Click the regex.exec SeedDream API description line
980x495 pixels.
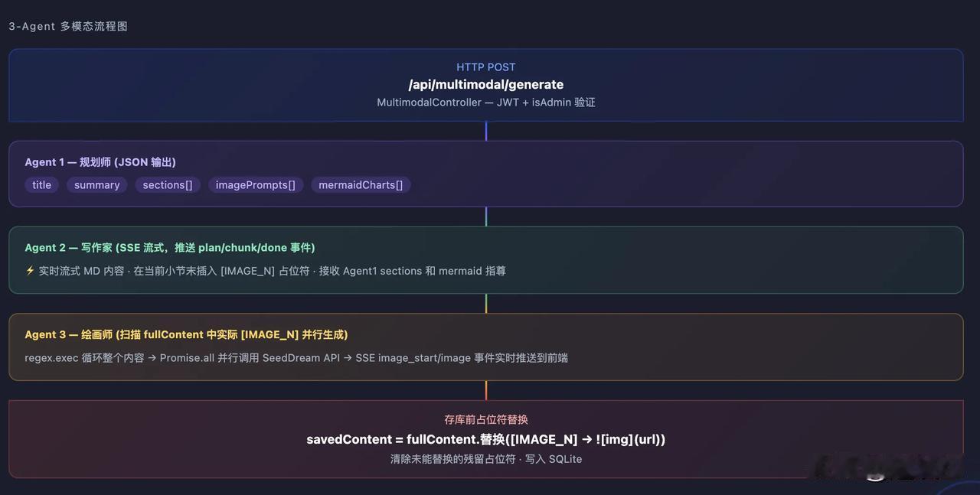[296, 357]
